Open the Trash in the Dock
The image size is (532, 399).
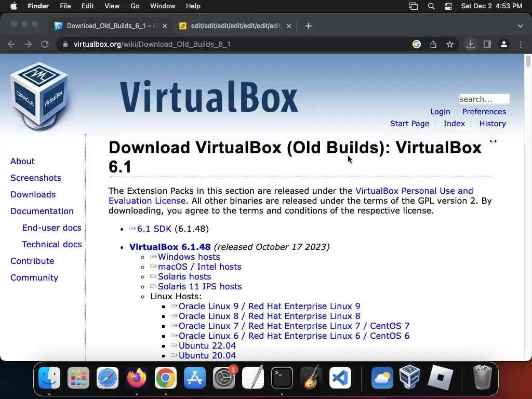(x=482, y=377)
